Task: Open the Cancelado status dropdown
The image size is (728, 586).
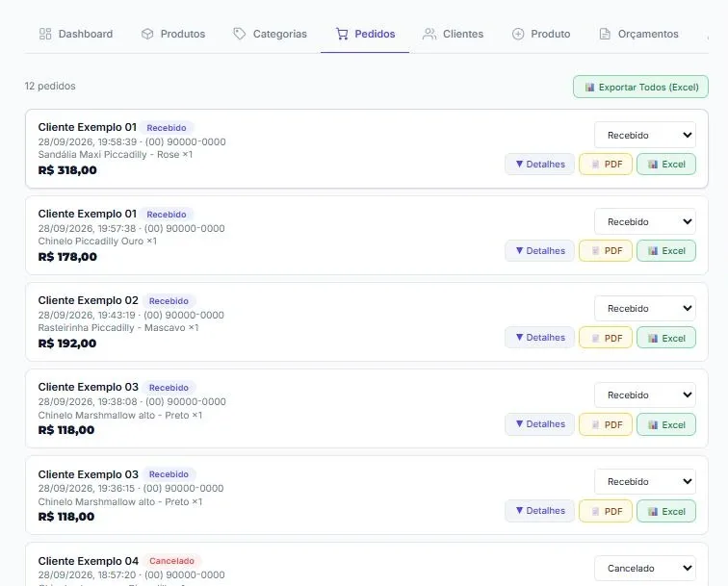Action: click(645, 569)
